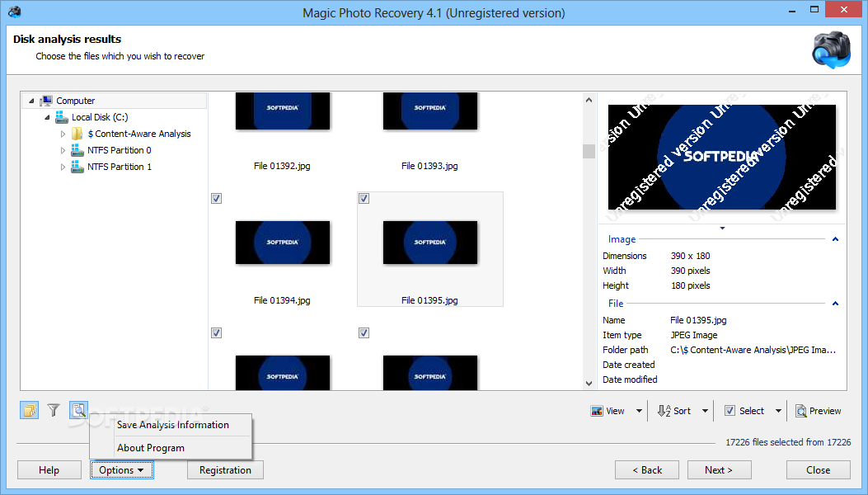The image size is (868, 495).
Task: Click scrollbar up arrow in thumbnail list
Action: point(589,101)
